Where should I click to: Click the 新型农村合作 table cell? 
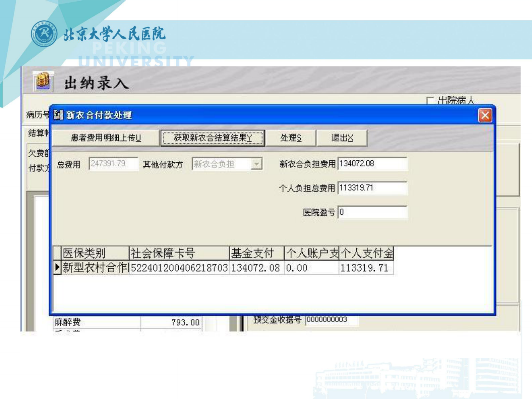pos(95,268)
